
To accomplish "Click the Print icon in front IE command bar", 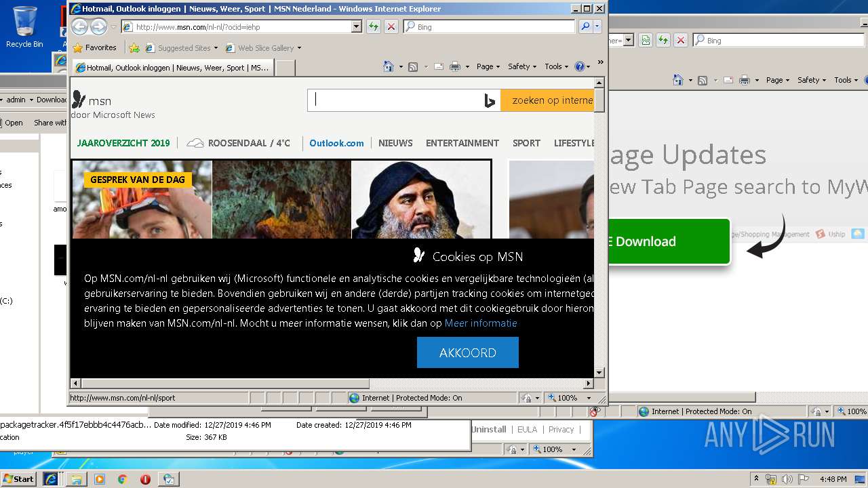I will point(454,66).
